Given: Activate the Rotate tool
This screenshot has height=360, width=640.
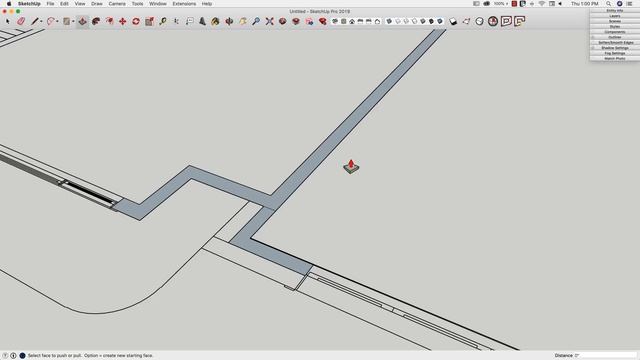Looking at the screenshot, I should 136,21.
